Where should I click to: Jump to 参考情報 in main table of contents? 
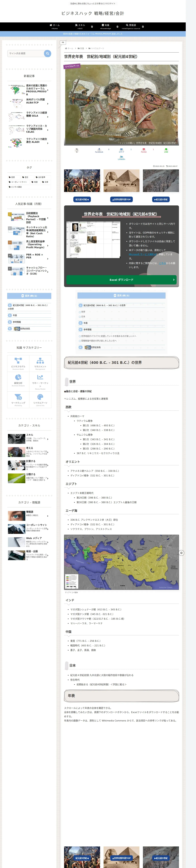tap(88, 330)
